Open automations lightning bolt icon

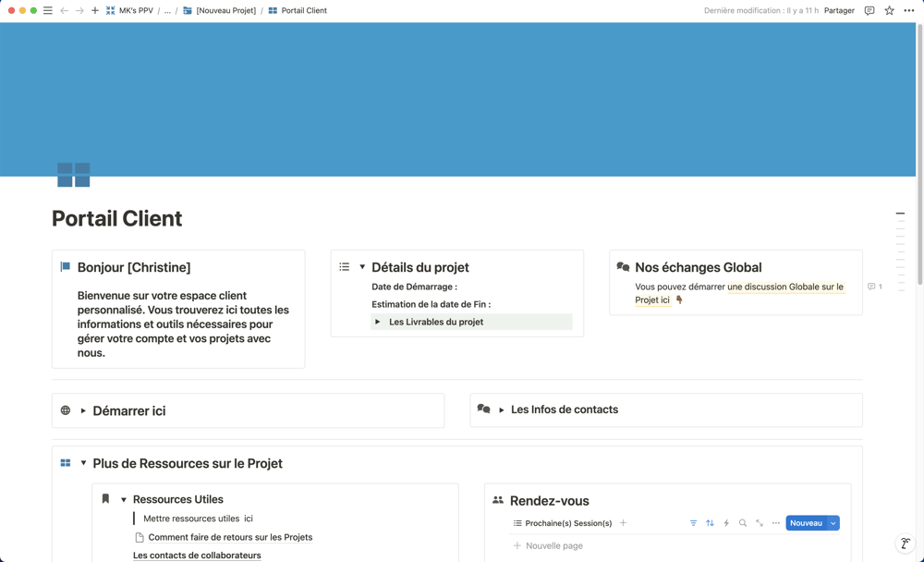tap(726, 523)
